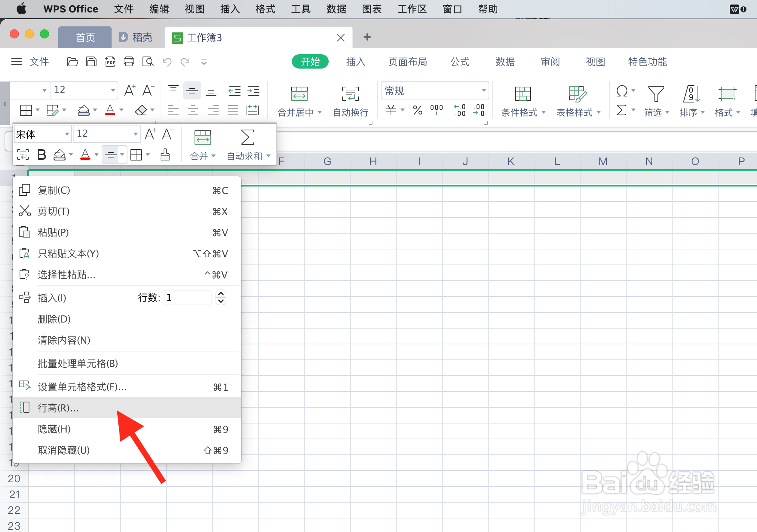Click the AutoSum sigma in mini toolbar
The image size is (757, 532).
(x=247, y=137)
